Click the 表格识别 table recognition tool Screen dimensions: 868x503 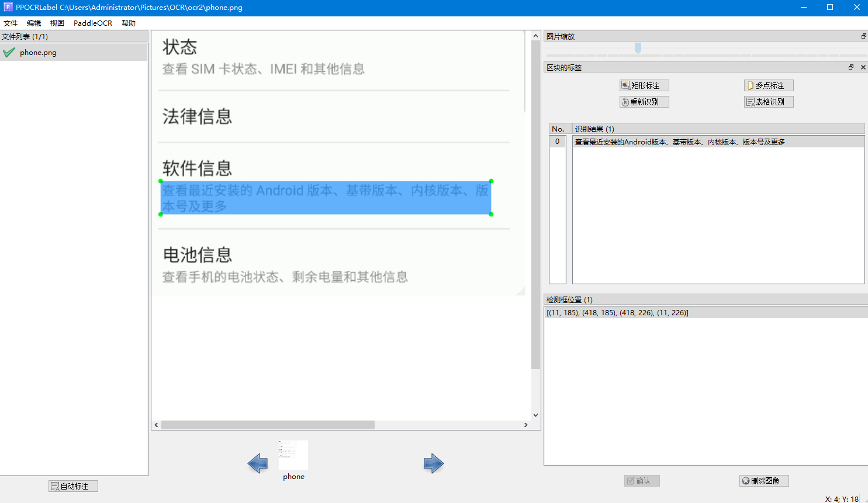coord(768,101)
